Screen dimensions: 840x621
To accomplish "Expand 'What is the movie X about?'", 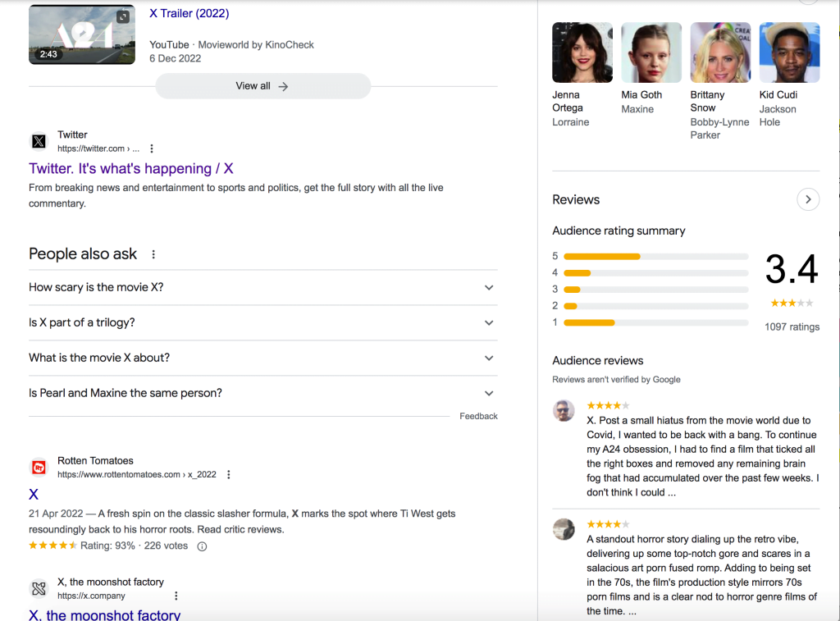I will coord(489,358).
